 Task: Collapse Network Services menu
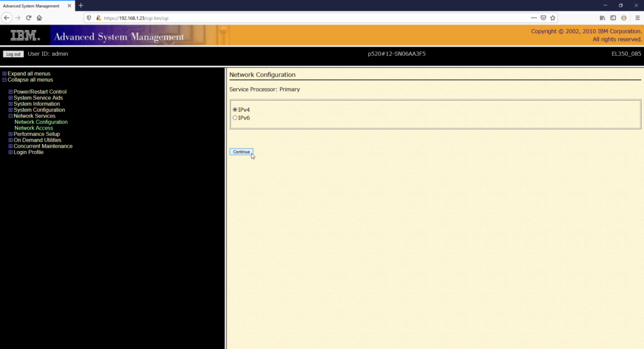[11, 116]
